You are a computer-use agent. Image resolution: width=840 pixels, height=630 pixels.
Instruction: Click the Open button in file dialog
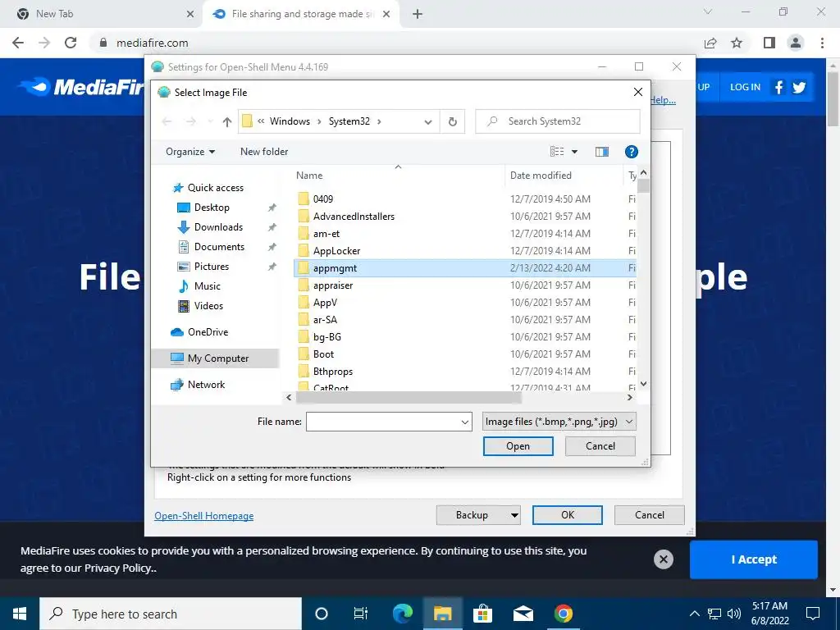click(518, 446)
